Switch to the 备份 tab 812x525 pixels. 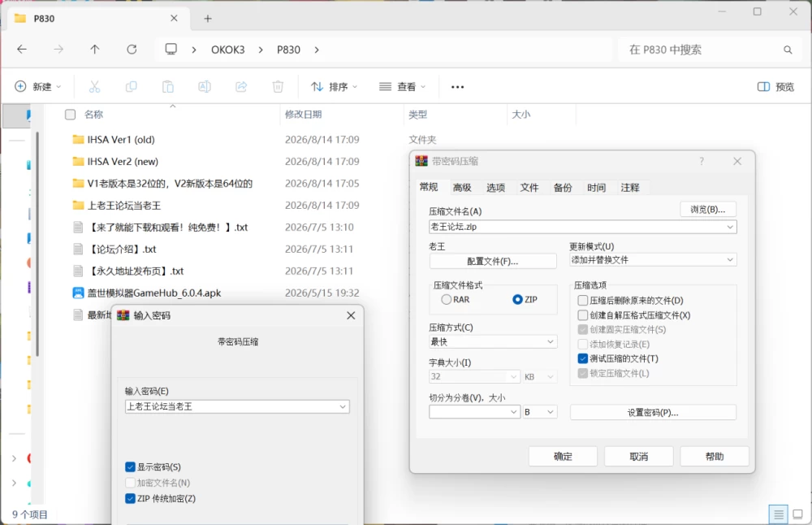[x=563, y=188]
